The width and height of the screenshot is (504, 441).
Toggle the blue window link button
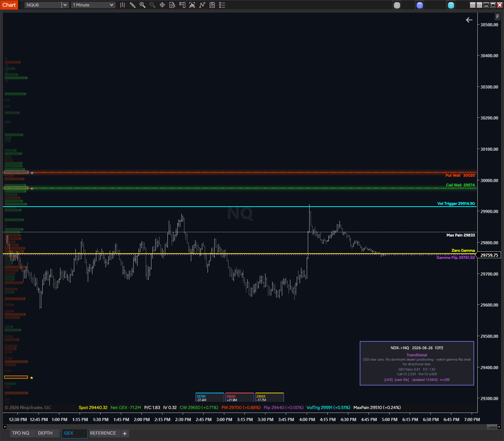point(420,5)
